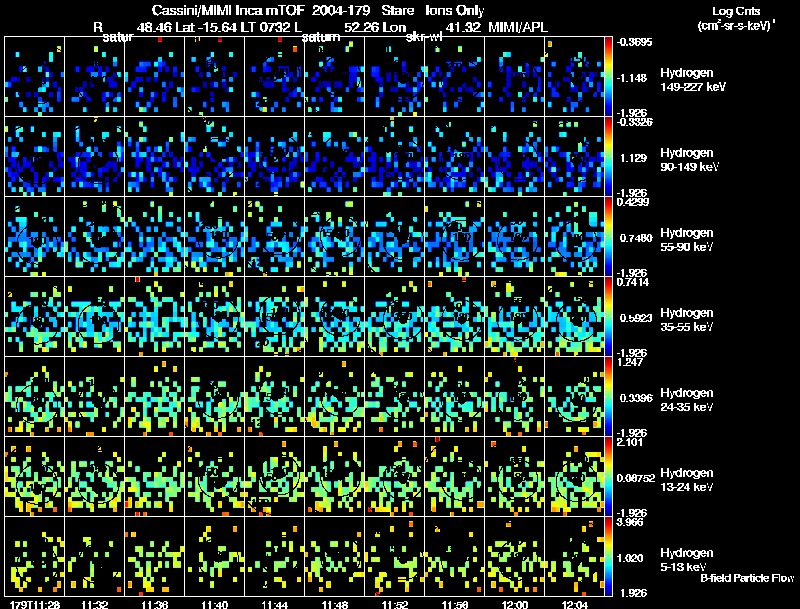Click the '2004-179' date in the title
The image size is (800, 609).
[340, 10]
